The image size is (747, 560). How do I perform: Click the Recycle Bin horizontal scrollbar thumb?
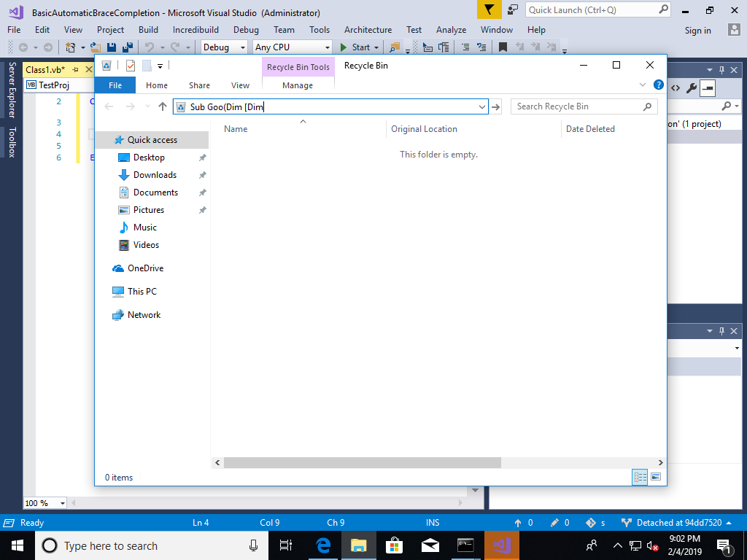pos(362,462)
